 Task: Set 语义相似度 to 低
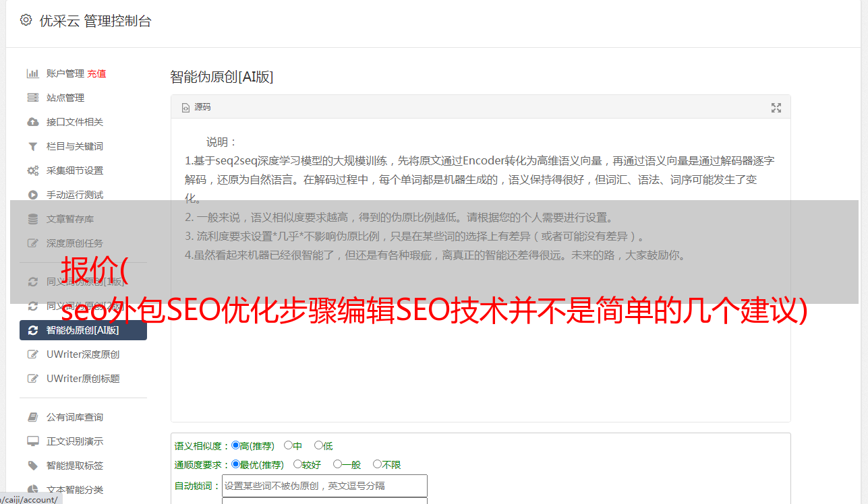pos(318,445)
